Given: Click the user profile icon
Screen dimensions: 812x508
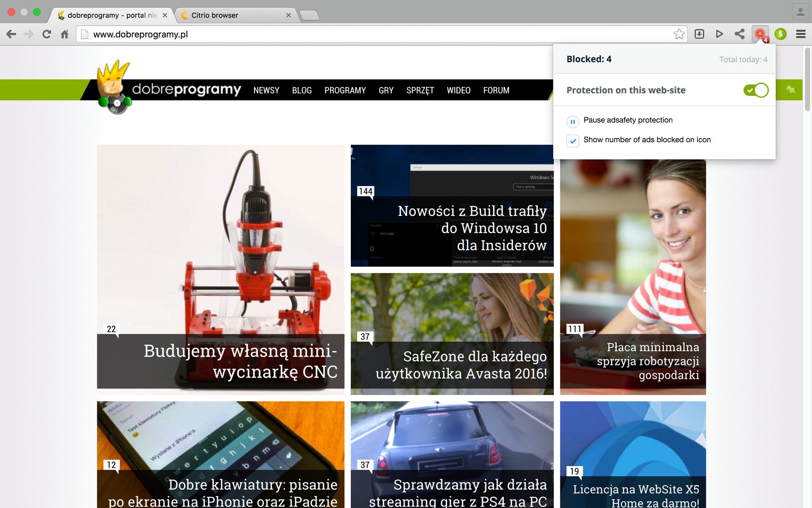Looking at the screenshot, I should (x=800, y=12).
